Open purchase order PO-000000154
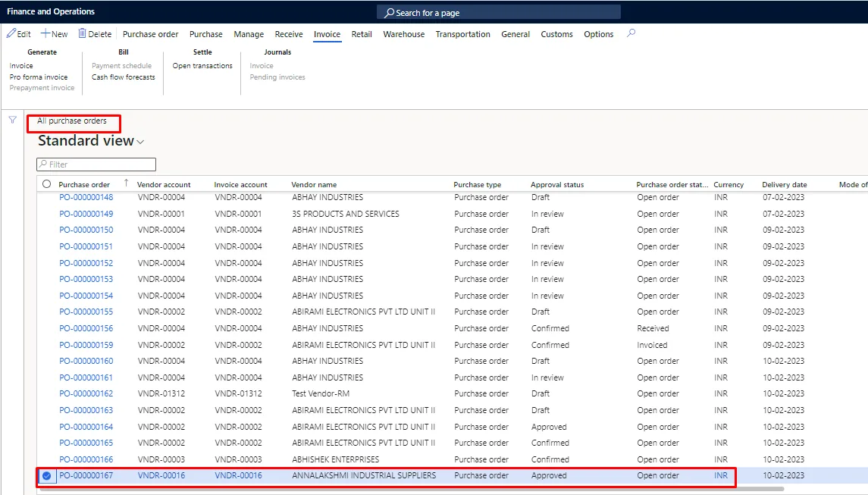Image resolution: width=868 pixels, height=495 pixels. tap(86, 296)
